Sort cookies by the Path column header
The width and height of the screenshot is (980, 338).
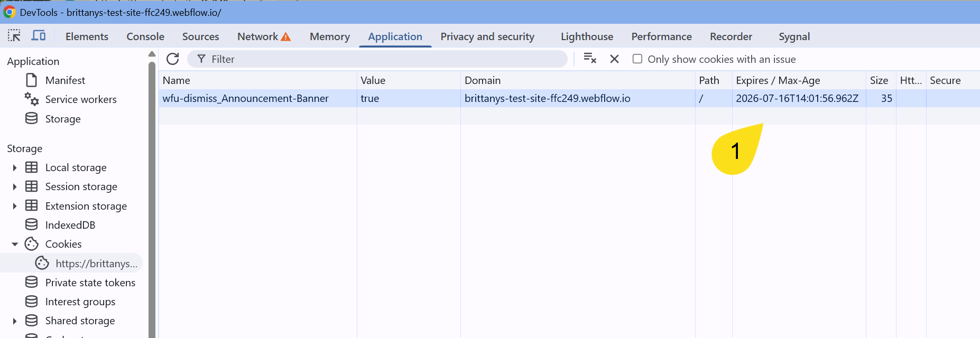pos(714,80)
